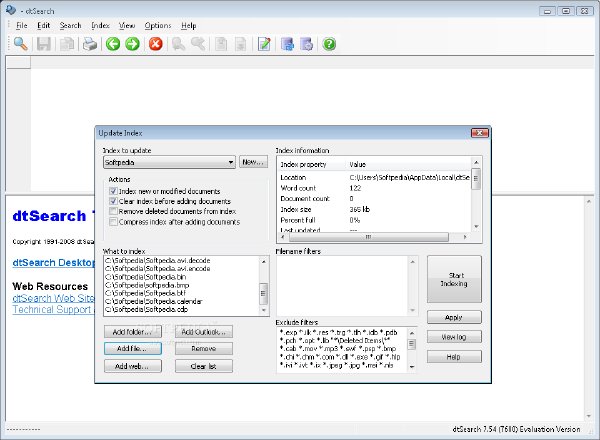Open the Search menu
This screenshot has height=440, width=600.
tap(70, 26)
